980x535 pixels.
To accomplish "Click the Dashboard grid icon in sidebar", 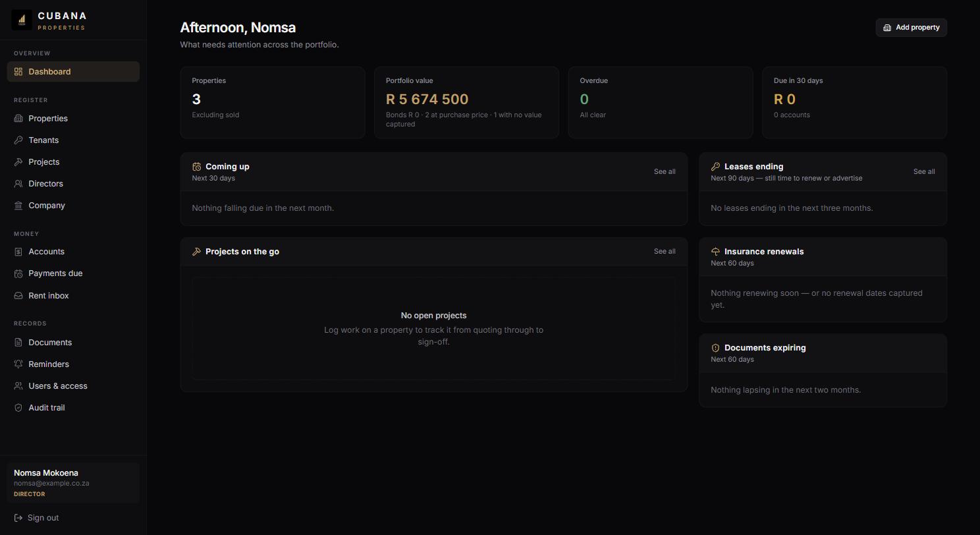I will (18, 72).
